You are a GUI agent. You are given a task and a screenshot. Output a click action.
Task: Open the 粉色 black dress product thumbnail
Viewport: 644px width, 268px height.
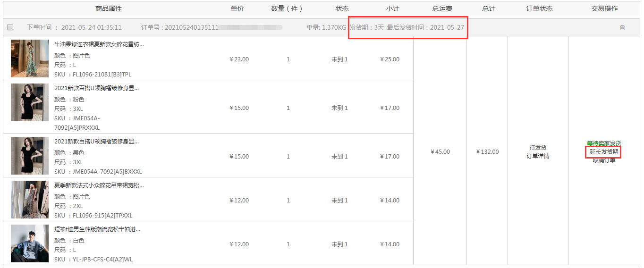tap(30, 102)
